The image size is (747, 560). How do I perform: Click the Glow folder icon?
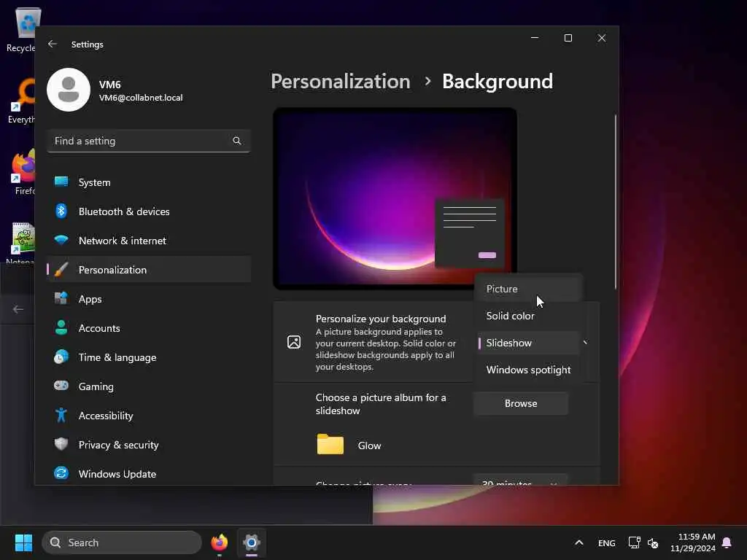(x=330, y=444)
